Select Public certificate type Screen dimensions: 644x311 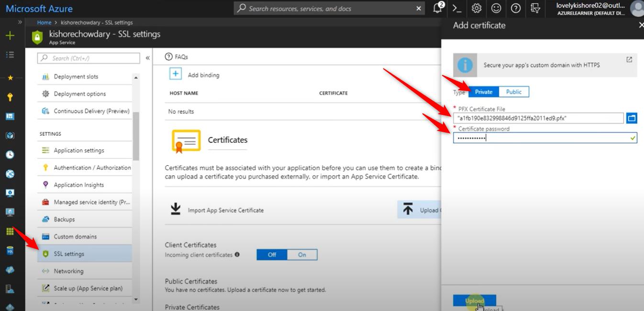pyautogui.click(x=514, y=92)
